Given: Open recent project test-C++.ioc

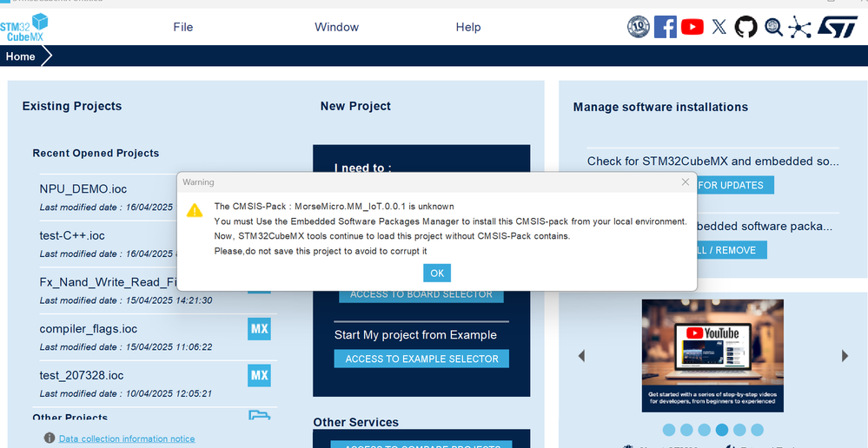Looking at the screenshot, I should [x=72, y=235].
